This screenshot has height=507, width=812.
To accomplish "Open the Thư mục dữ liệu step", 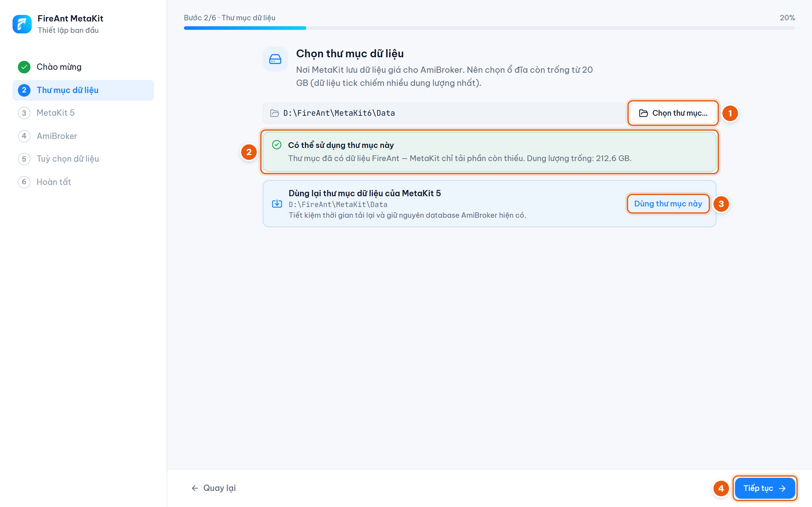I will pos(83,90).
